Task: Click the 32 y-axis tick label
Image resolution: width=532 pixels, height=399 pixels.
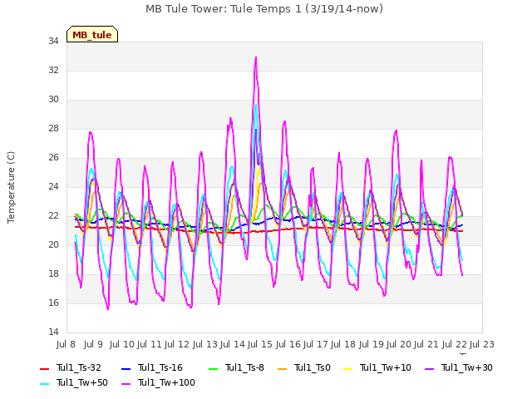Action: [x=53, y=71]
